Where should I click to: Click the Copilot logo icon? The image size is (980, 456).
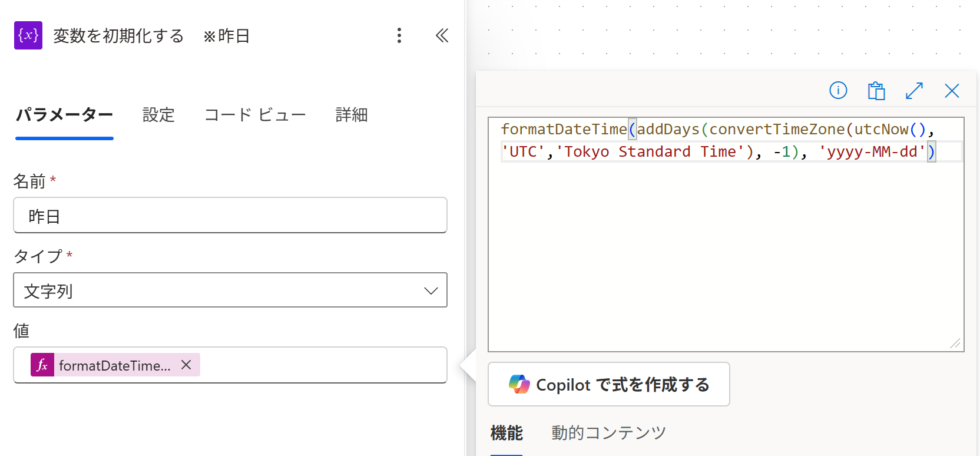point(519,384)
